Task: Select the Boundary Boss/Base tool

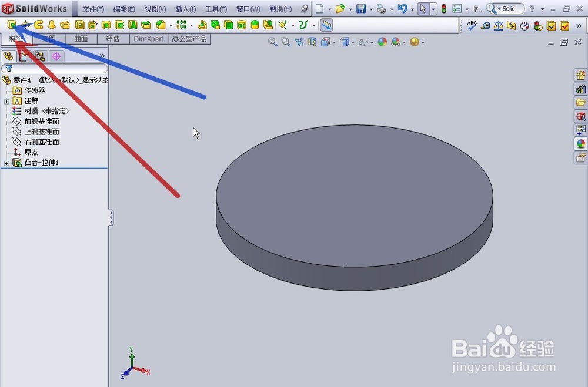Action: [x=65, y=25]
